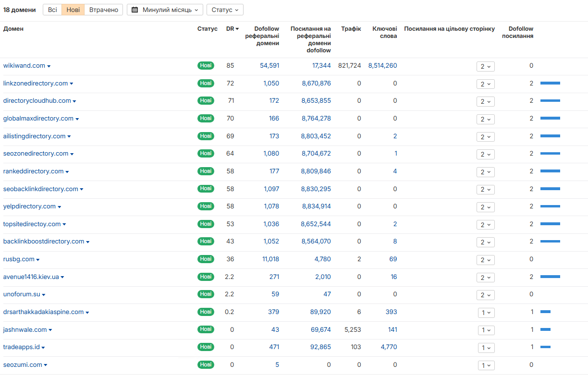The height and width of the screenshot is (376, 588).
Task: Open target-page links dropdown for rusbg.com
Action: point(486,260)
